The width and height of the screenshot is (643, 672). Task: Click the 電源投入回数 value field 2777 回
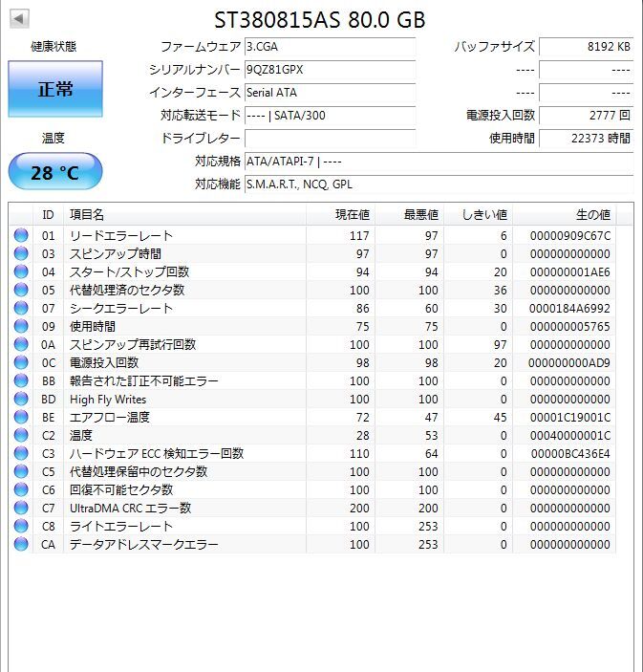point(585,116)
